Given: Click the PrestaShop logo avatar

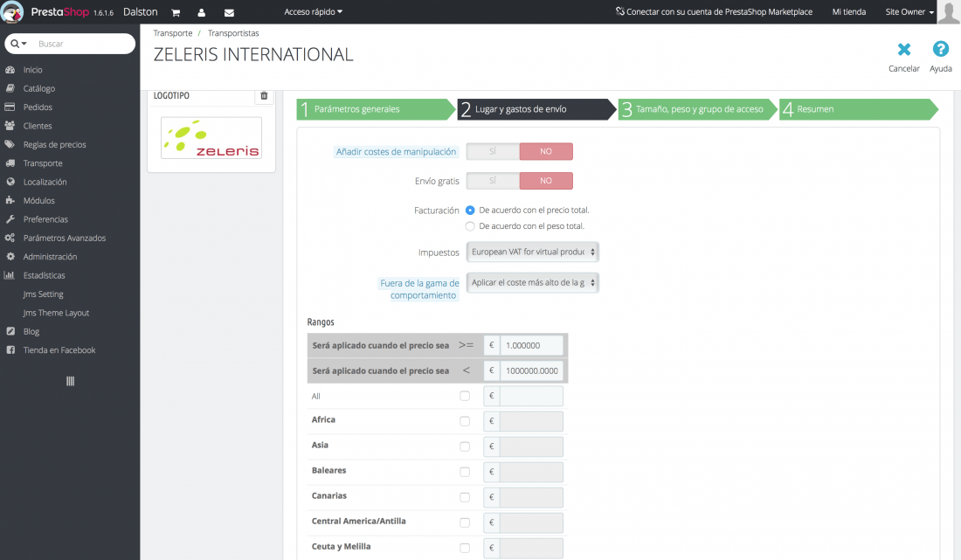Looking at the screenshot, I should pos(12,11).
